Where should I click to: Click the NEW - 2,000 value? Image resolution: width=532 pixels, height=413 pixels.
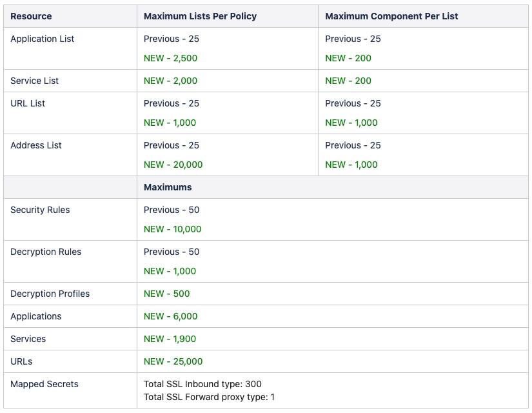[x=170, y=81]
